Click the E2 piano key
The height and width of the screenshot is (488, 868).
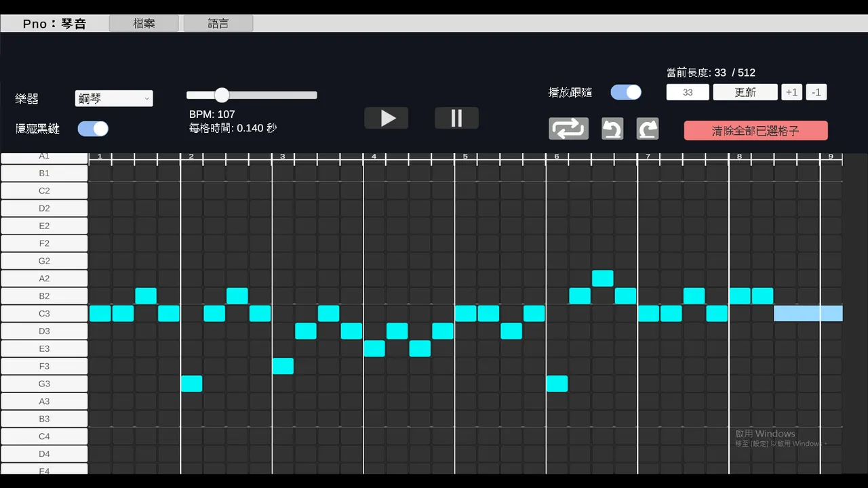pos(44,226)
